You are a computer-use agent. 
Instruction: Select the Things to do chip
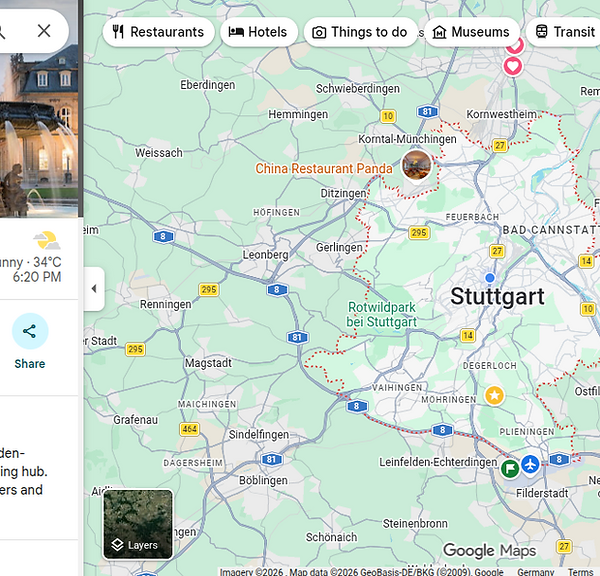click(360, 32)
